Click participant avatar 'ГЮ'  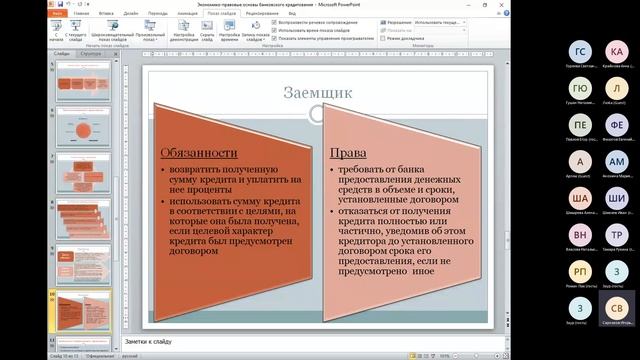coord(580,88)
